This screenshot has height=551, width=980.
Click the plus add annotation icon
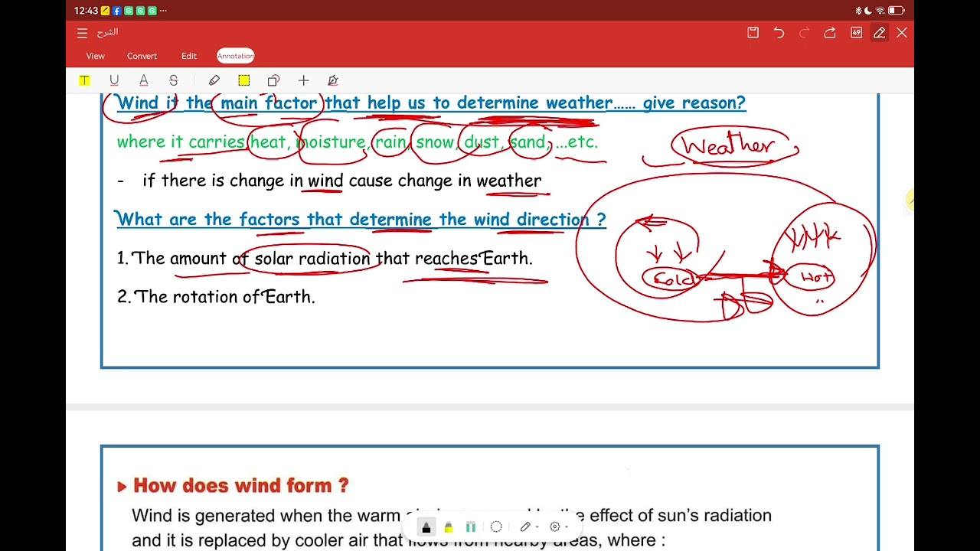[303, 80]
